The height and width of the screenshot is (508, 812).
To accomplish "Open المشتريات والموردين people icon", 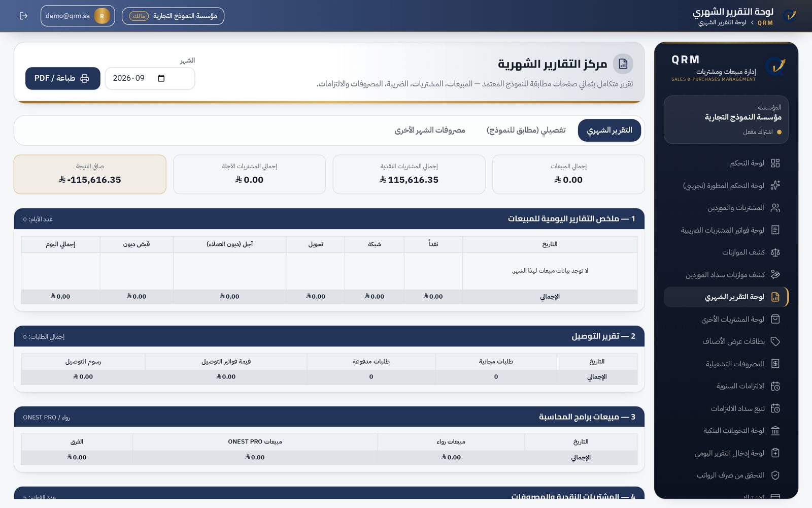I will pos(775,208).
